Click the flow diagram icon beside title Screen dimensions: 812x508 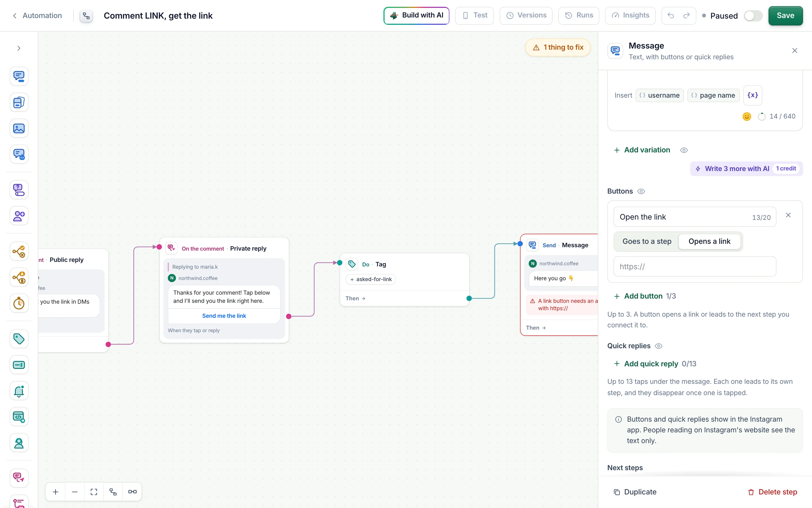(86, 16)
